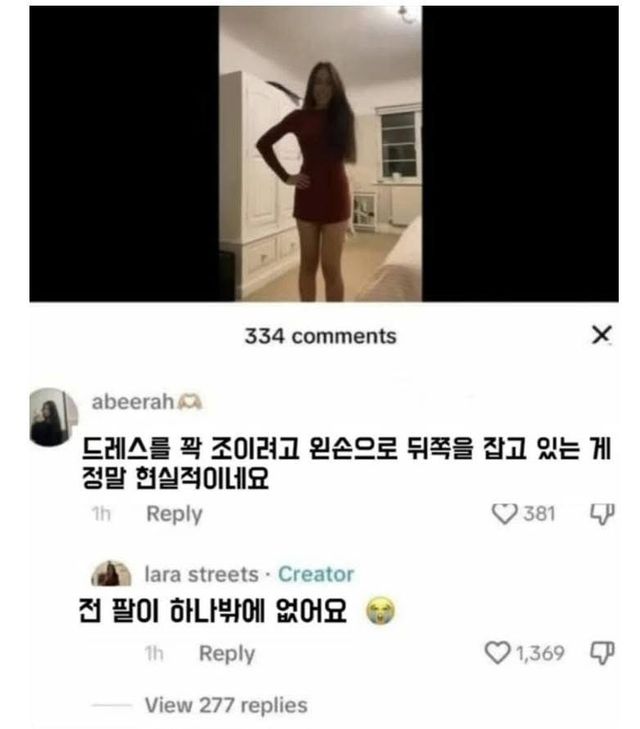Click the 334 comments header

point(321,336)
